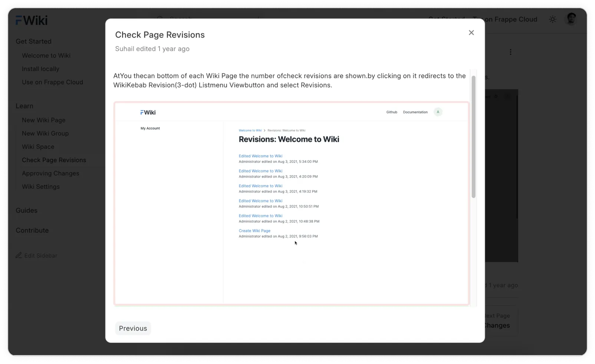Select Check Page Revisions sidebar item
595x364 pixels.
(x=54, y=160)
